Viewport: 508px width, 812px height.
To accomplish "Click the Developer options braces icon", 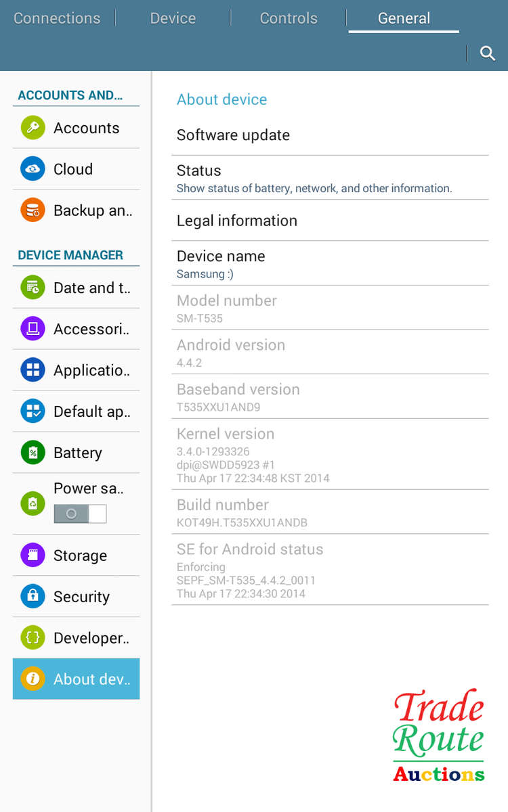I will point(31,637).
